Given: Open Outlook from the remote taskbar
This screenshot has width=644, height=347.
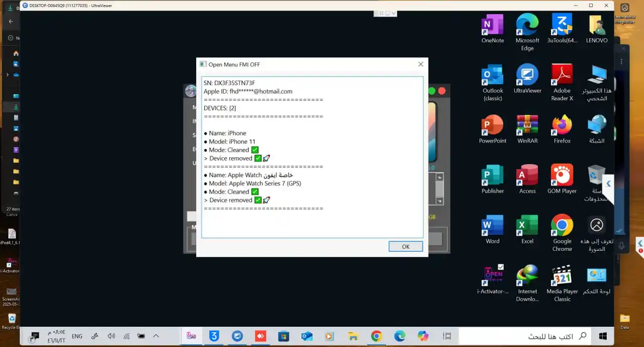Looking at the screenshot, I should pos(307,336).
